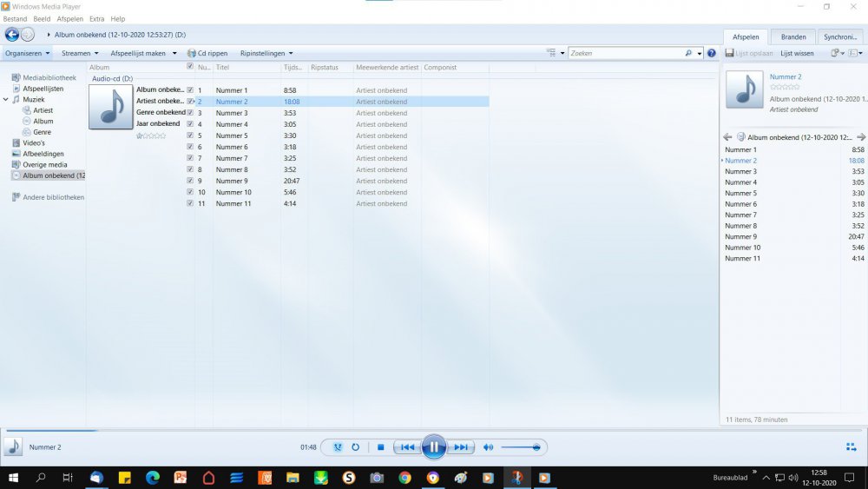This screenshot has width=868, height=489.
Task: Open Google Chrome from the taskbar
Action: (404, 478)
